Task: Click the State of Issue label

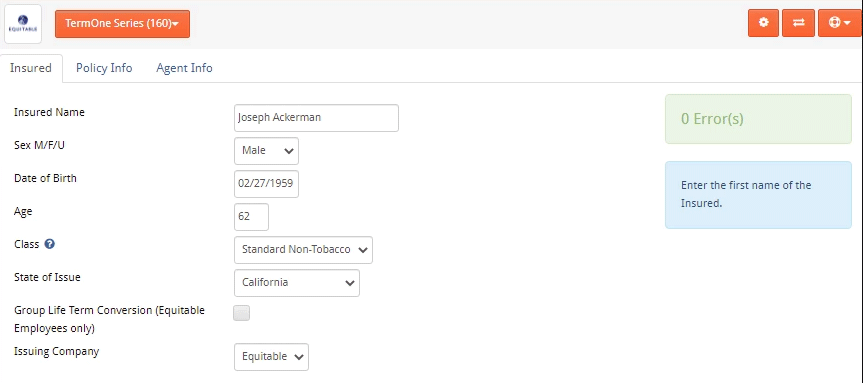Action: tap(47, 277)
